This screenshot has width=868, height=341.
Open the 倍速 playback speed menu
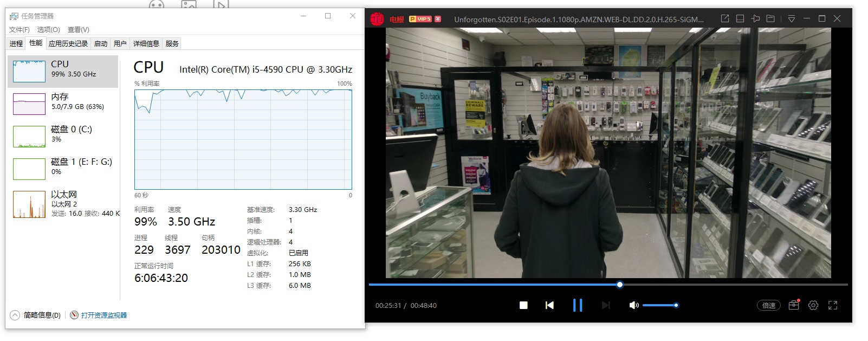tap(769, 305)
